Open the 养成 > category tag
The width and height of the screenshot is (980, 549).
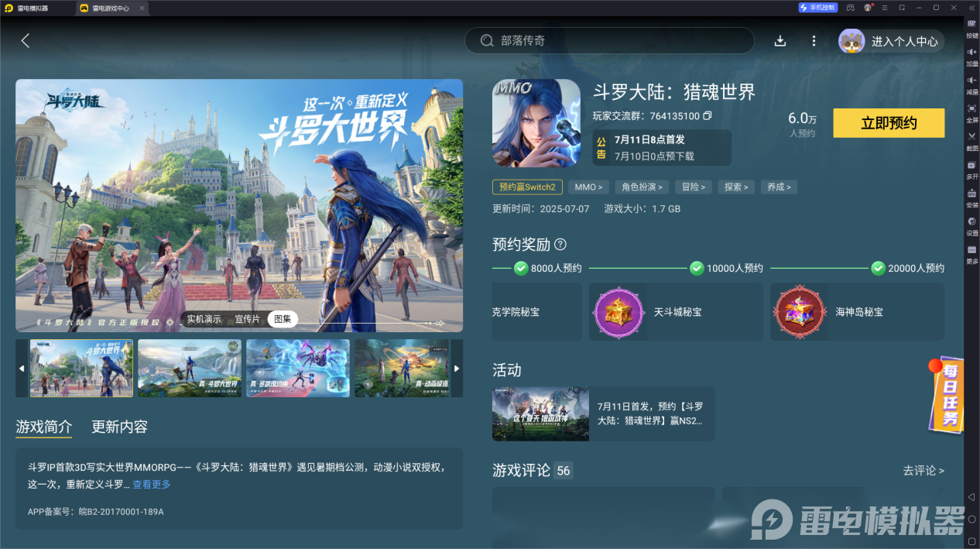[779, 187]
